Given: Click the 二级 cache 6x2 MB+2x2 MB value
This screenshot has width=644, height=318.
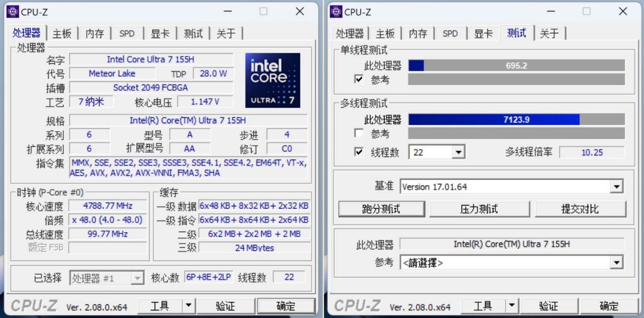Looking at the screenshot, I should point(254,234).
